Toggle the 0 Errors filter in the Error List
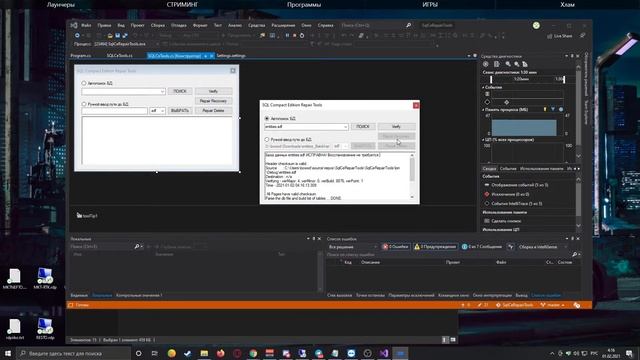The width and height of the screenshot is (640, 360). 396,247
